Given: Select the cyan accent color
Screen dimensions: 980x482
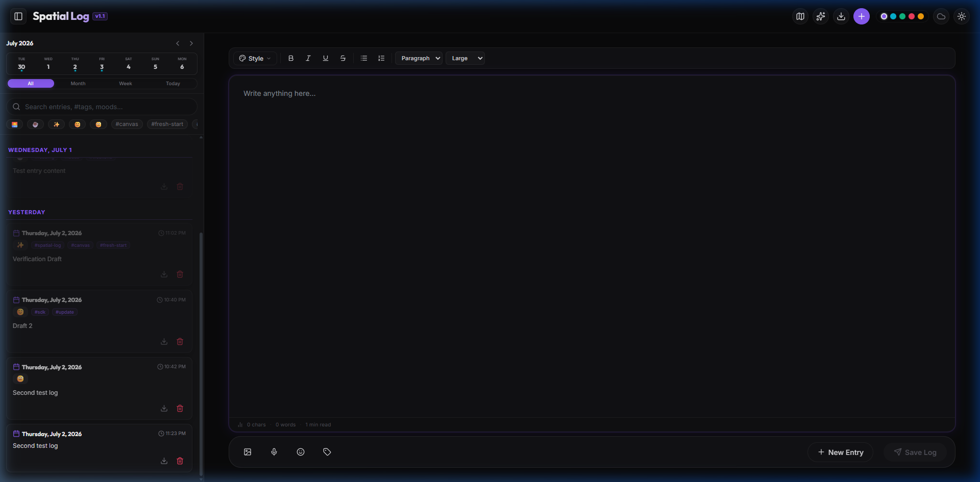Looking at the screenshot, I should [x=893, y=16].
